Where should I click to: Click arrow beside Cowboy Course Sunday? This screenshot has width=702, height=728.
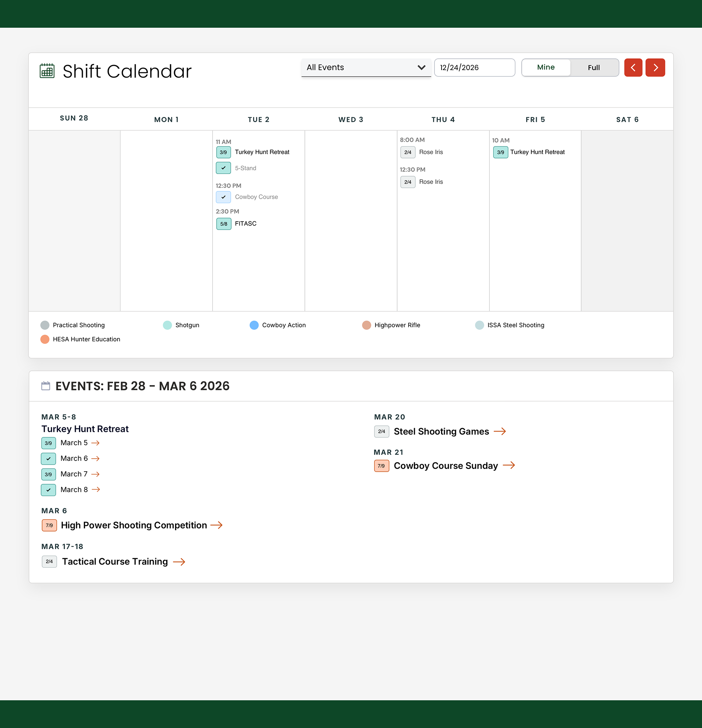(x=509, y=465)
